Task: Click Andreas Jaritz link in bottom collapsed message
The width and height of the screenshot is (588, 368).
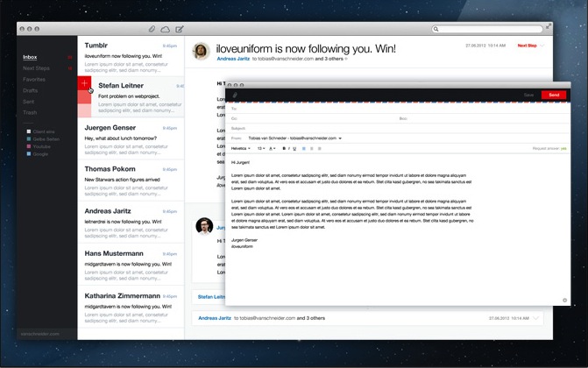Action: coord(215,318)
